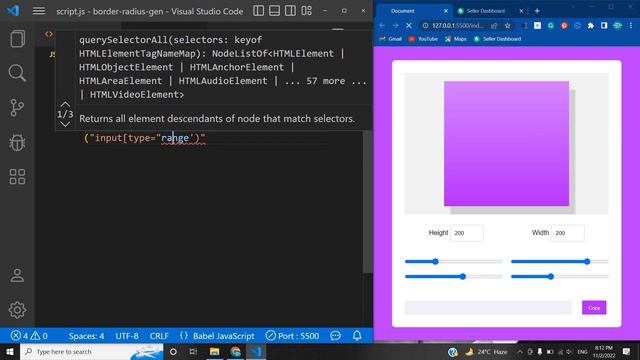Open errors and warnings status item
The width and height of the screenshot is (640, 360).
[x=29, y=336]
